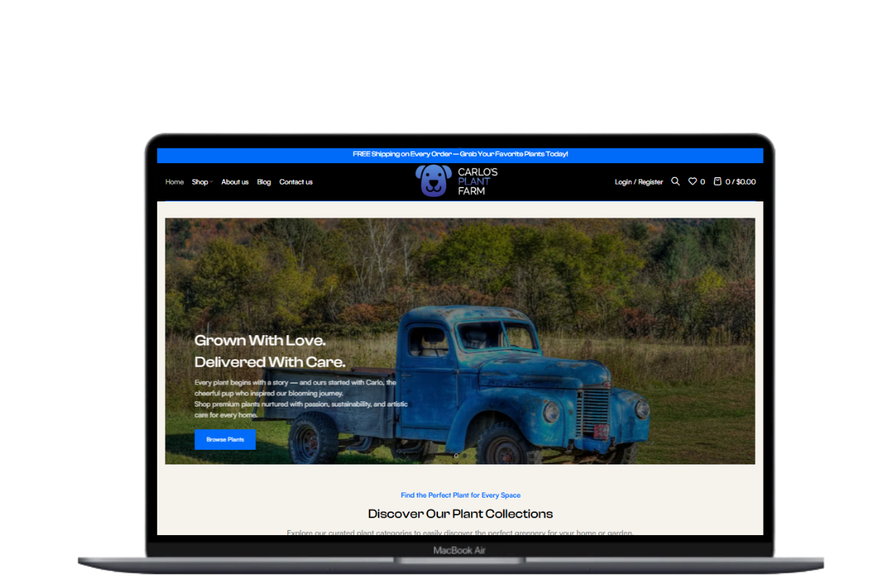The image size is (882, 588).
Task: Open the shopping cart bag icon
Action: click(x=717, y=182)
